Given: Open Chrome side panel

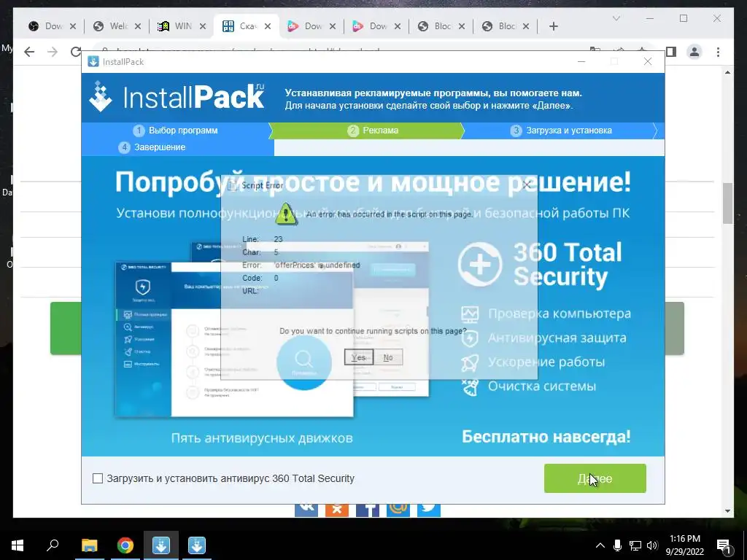Looking at the screenshot, I should point(671,52).
